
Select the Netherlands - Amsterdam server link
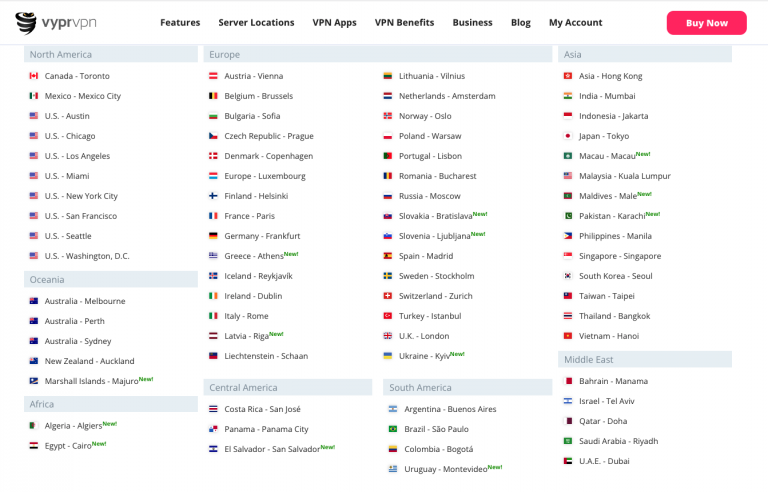[447, 96]
